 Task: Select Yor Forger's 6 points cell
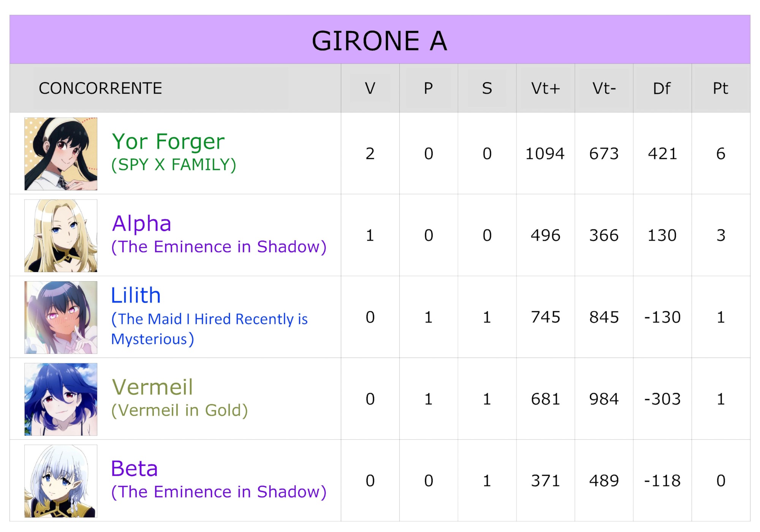point(721,154)
